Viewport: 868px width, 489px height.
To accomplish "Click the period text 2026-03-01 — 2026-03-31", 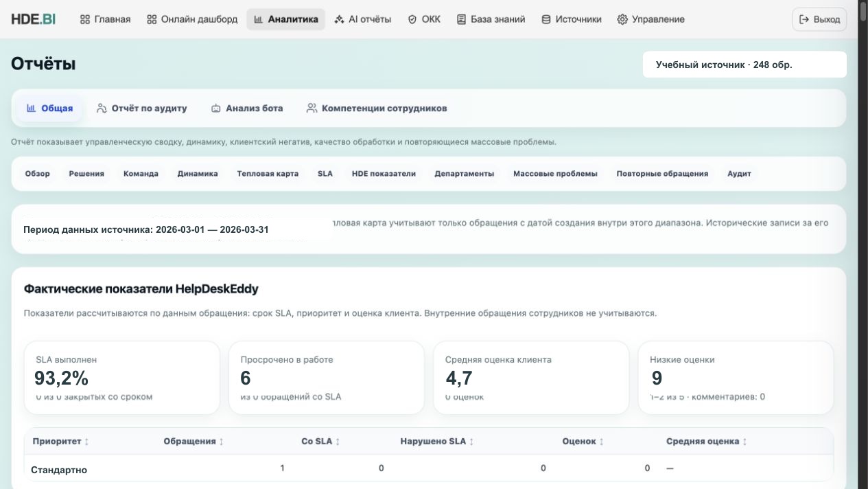I will [212, 229].
